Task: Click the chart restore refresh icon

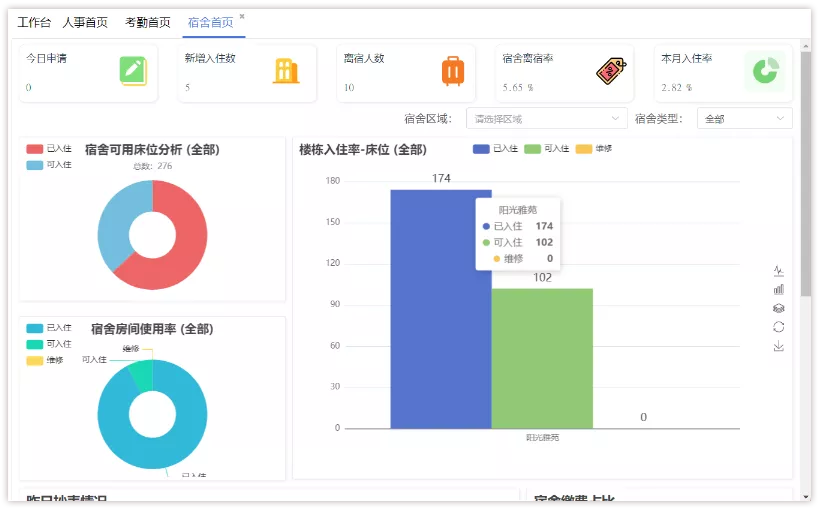Action: [779, 327]
